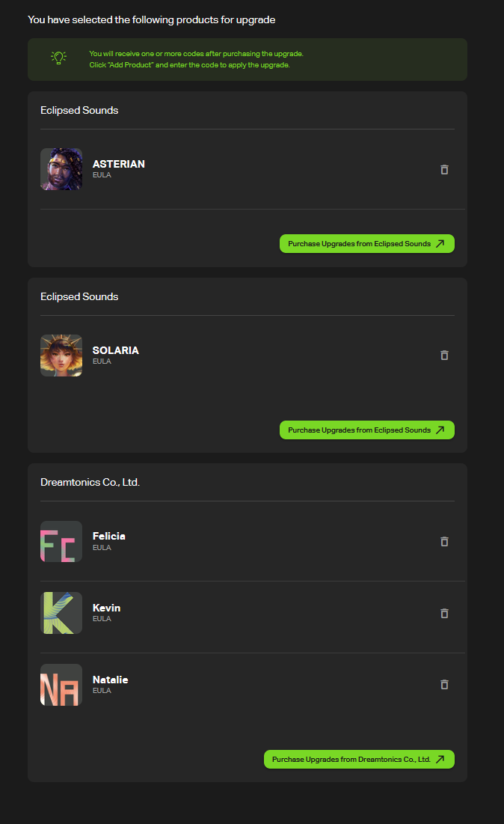Viewport: 504px width, 824px height.
Task: Remove ASTERIAN with its trash icon
Action: (x=444, y=169)
